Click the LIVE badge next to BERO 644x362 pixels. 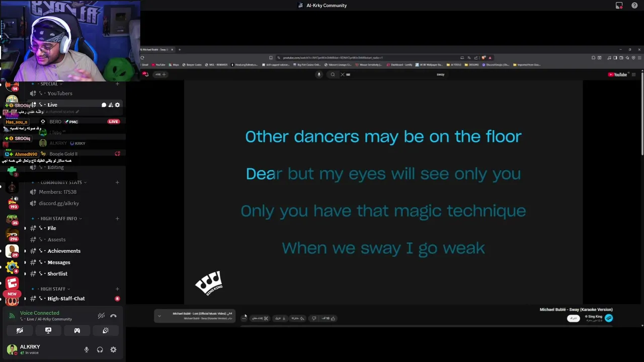click(114, 122)
